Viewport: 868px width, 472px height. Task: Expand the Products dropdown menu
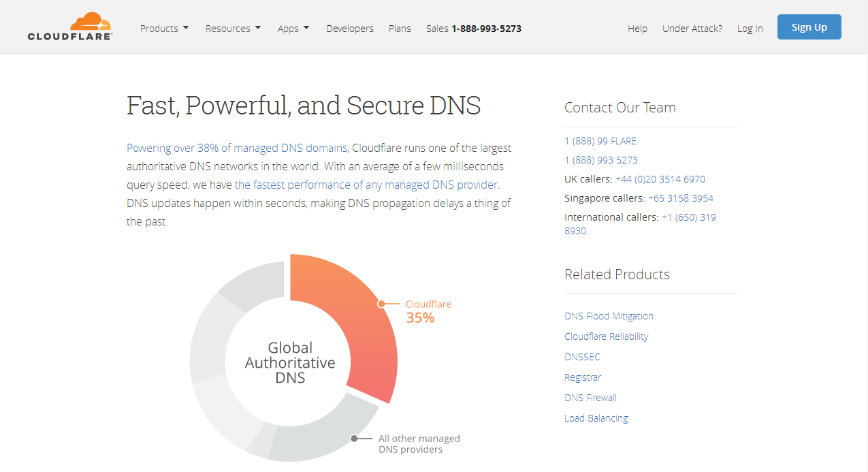click(165, 29)
